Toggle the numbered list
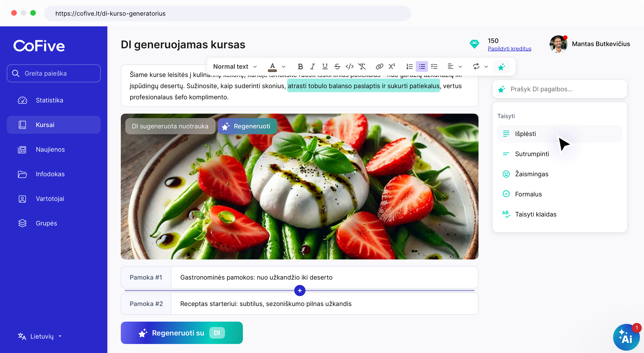The width and height of the screenshot is (644, 353). pyautogui.click(x=409, y=66)
